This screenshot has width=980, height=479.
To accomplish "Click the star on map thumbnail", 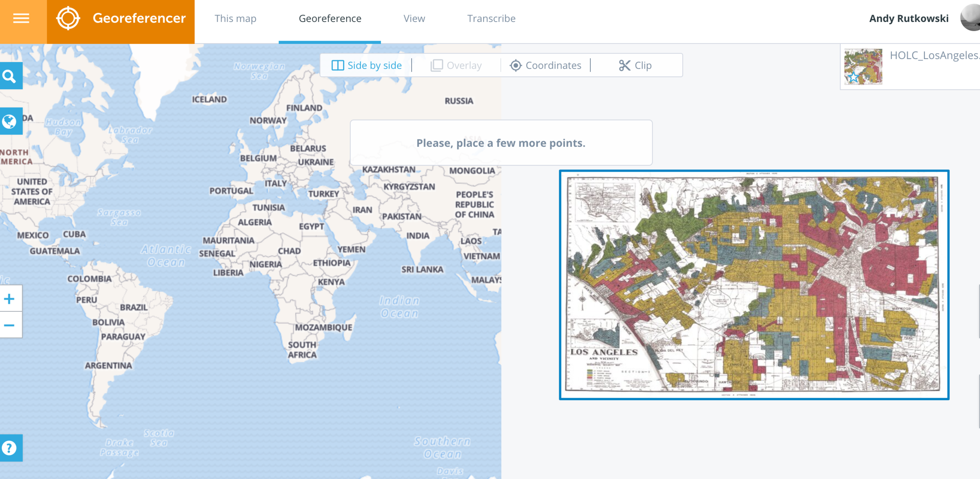I will pos(853,77).
